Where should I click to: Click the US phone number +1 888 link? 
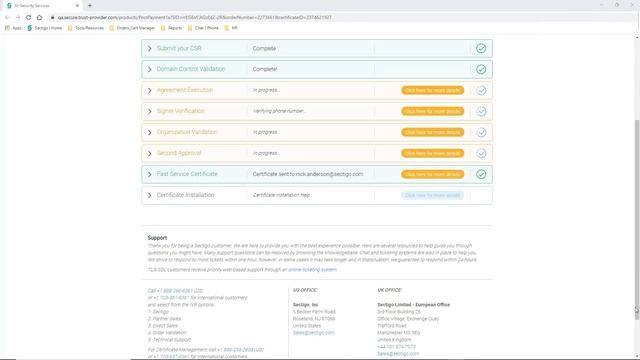[x=181, y=291]
